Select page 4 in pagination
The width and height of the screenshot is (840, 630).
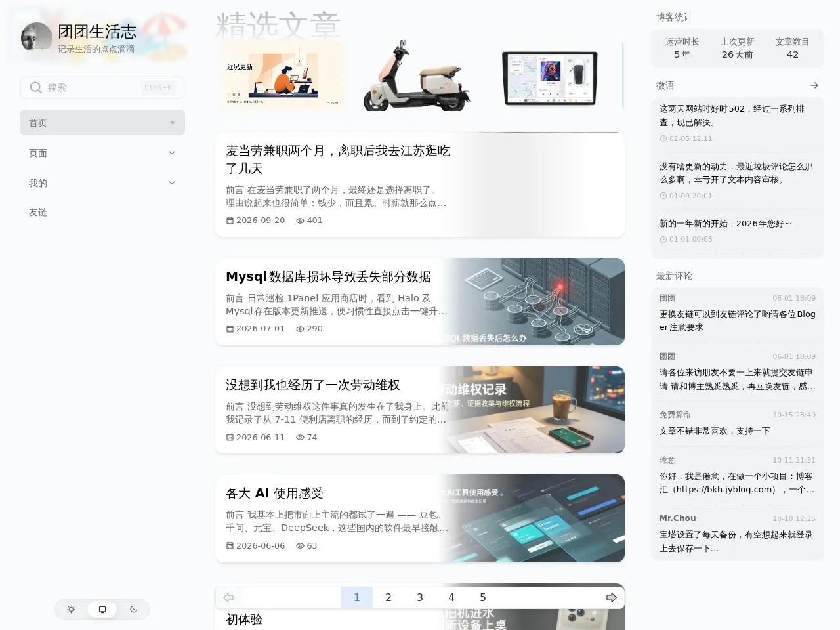451,597
